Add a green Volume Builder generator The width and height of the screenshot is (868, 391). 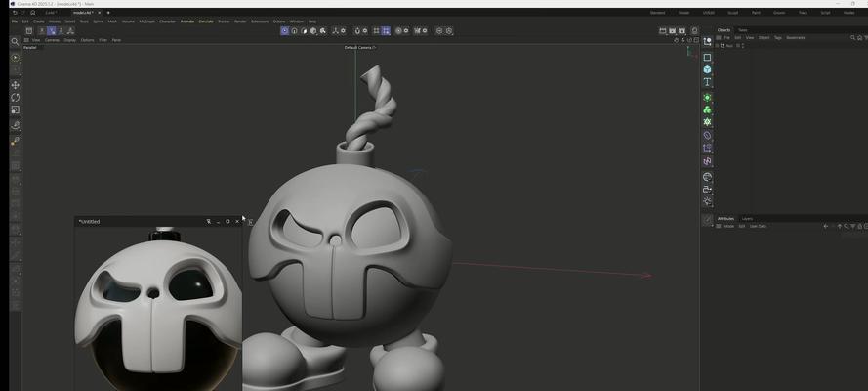tap(707, 122)
